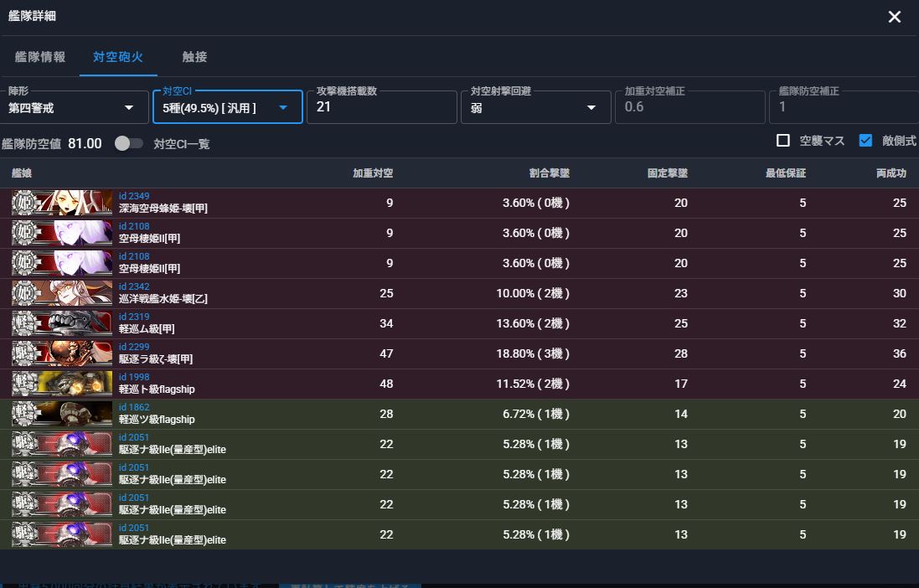Screen dimensions: 919x588
Task: Sort by the 加重対空 column header
Action: [373, 173]
